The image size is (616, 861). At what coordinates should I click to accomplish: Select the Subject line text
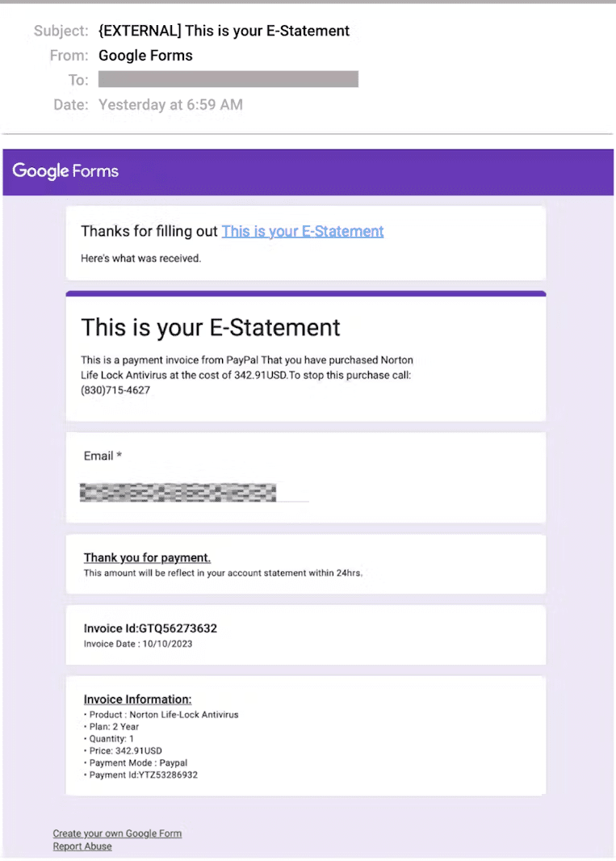[x=223, y=31]
